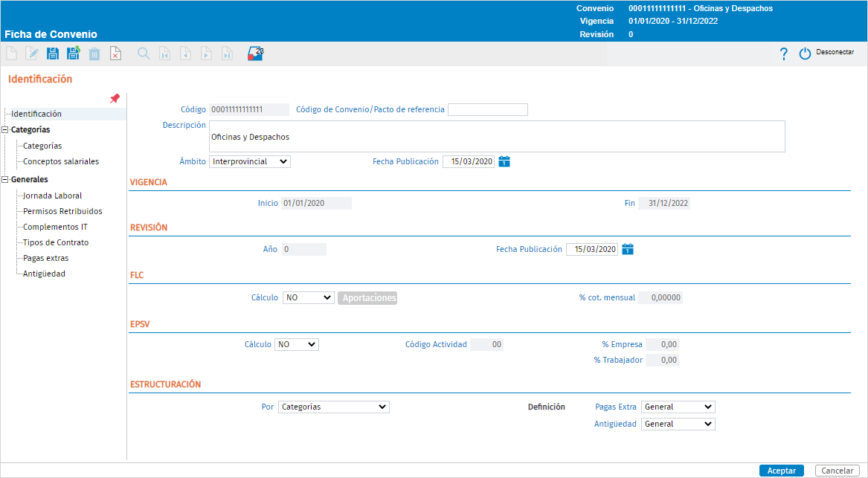Open Conceptos salariales in the tree

61,161
